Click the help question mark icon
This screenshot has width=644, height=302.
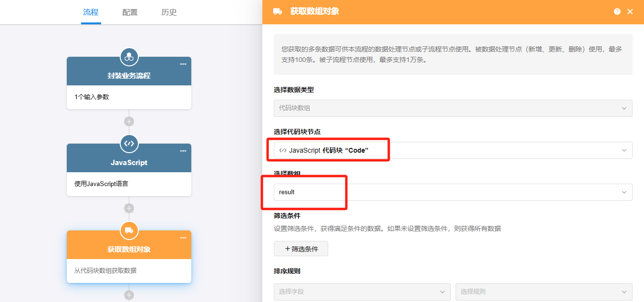[617, 12]
